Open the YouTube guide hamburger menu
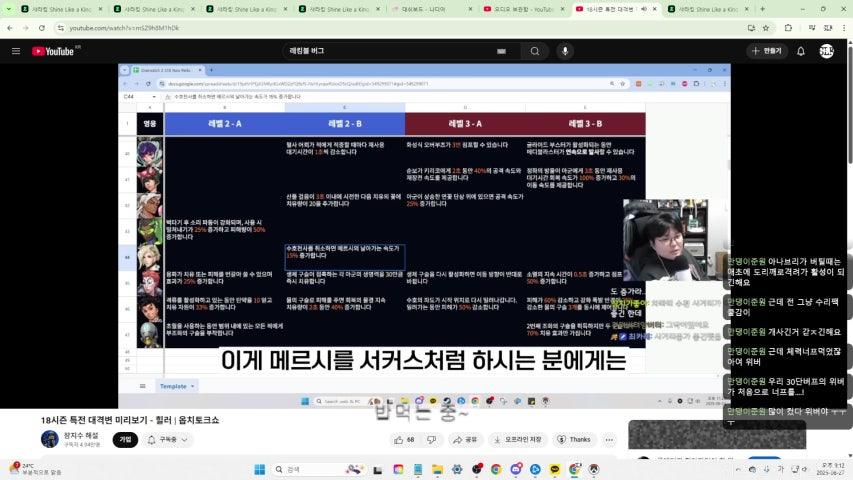Screen dimensions: 853x480 (x=16, y=51)
